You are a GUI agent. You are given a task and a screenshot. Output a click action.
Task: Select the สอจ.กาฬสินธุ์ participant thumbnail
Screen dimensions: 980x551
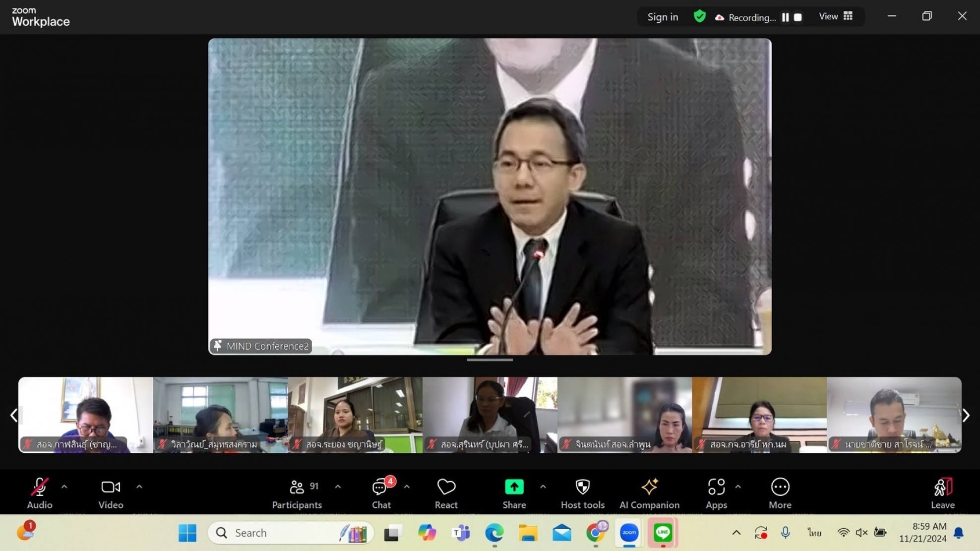pos(86,415)
